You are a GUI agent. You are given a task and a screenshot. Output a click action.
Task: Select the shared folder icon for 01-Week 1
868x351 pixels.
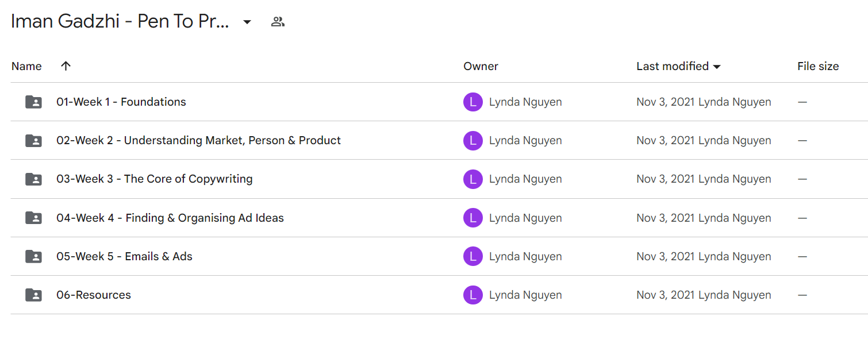pos(34,102)
